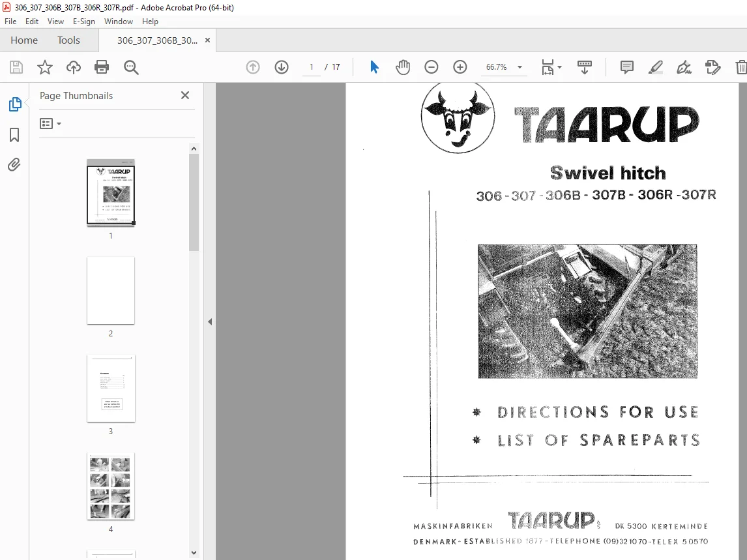
Task: Activate the Hand pan tool
Action: tap(403, 67)
